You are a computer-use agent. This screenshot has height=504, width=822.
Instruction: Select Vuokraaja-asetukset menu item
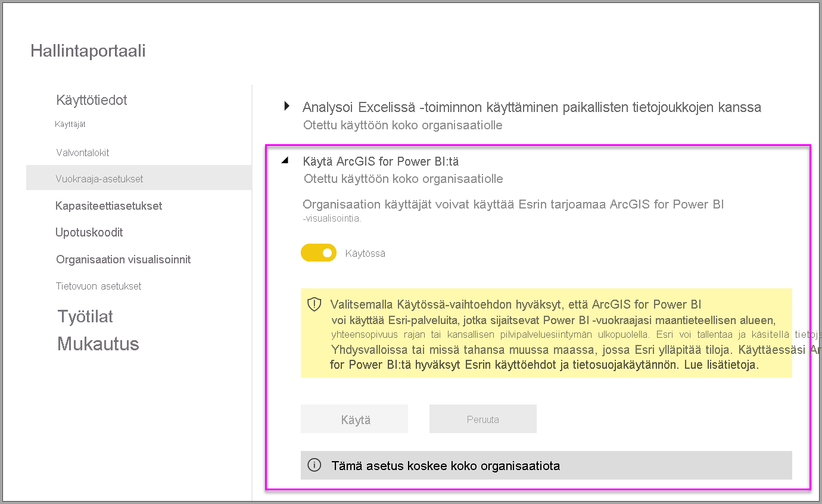[139, 178]
